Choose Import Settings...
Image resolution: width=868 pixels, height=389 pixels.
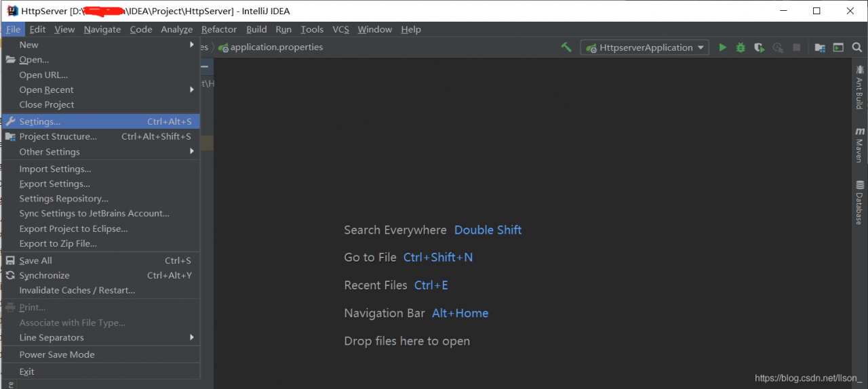(100, 169)
